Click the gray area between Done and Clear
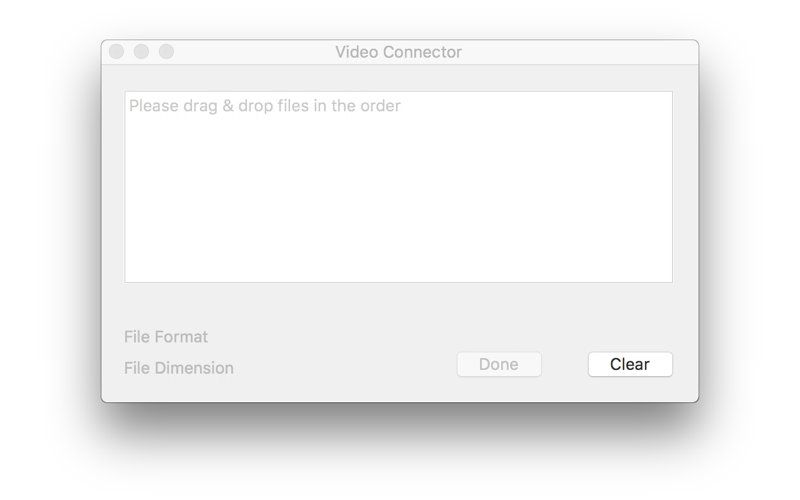The image size is (800, 500). [565, 364]
